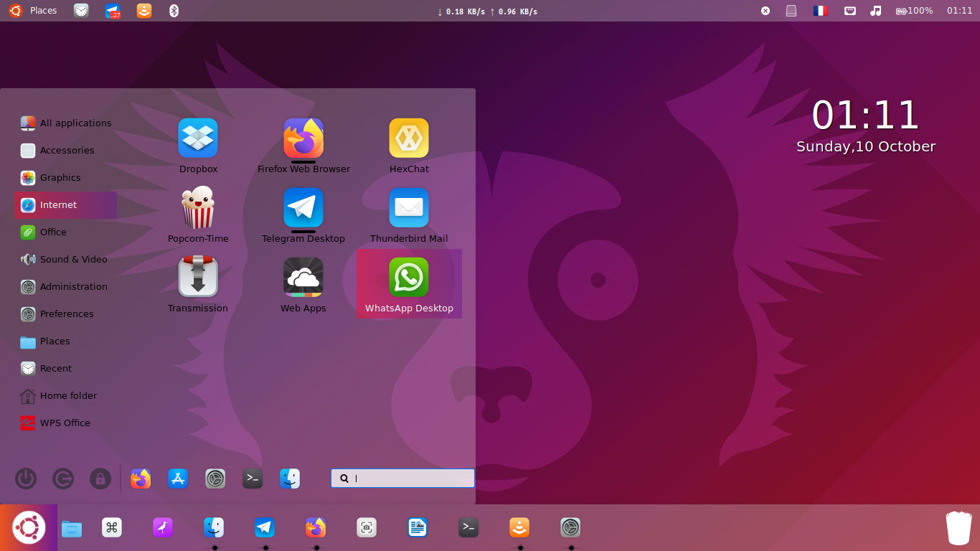980x551 pixels.
Task: Open the App Store icon in menu favorites
Action: click(x=178, y=479)
